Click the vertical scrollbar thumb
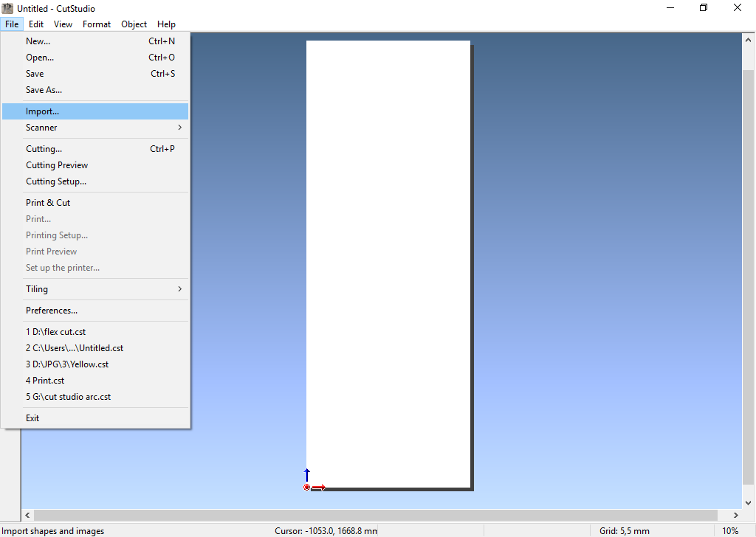 pyautogui.click(x=749, y=277)
